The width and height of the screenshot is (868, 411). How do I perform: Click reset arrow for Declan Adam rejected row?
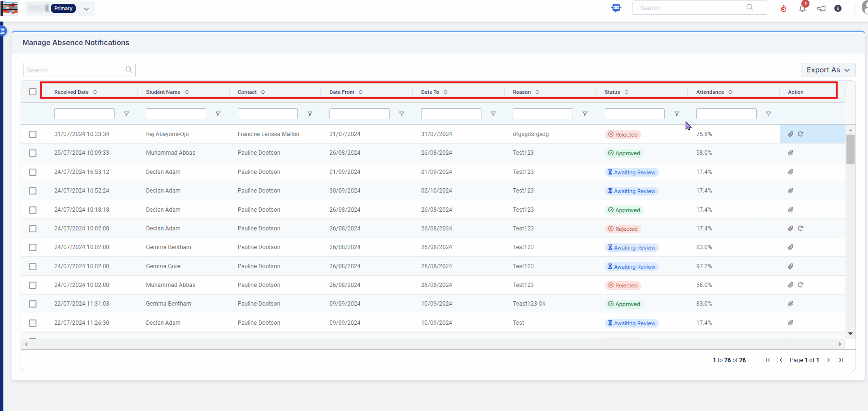(800, 228)
